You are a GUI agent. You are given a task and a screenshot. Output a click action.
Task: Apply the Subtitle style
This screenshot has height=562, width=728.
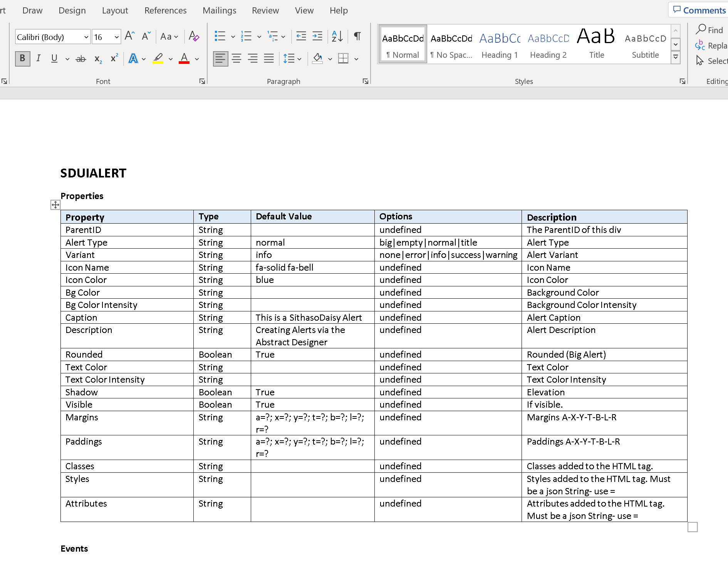point(646,44)
